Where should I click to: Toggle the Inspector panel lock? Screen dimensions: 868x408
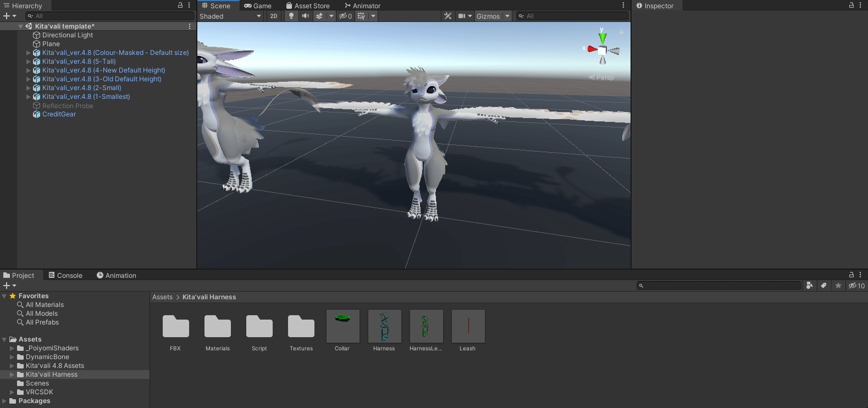(x=852, y=5)
